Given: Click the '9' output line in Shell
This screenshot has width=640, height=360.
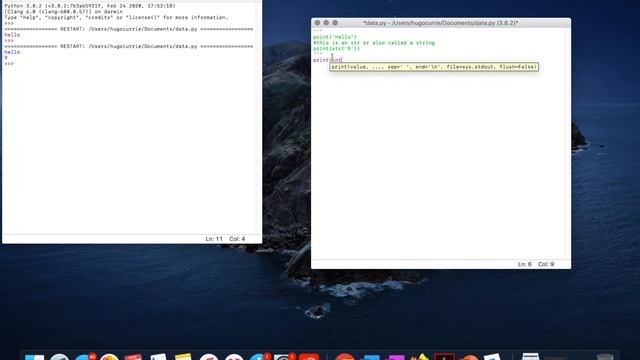Looking at the screenshot, I should click(6, 58).
